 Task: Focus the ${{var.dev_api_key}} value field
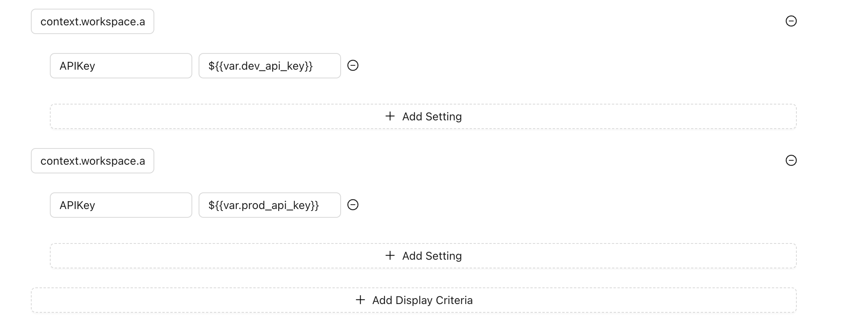click(x=269, y=66)
